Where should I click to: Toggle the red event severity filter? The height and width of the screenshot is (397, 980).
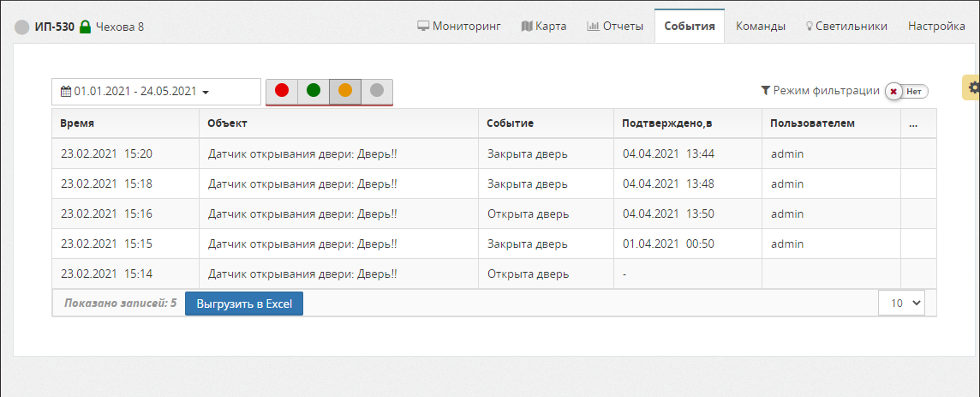click(282, 91)
